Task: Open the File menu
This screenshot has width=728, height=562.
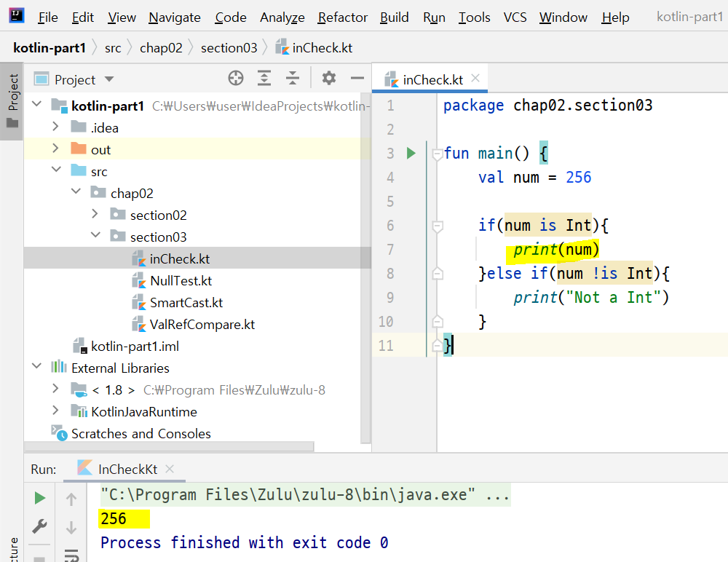Action: [48, 17]
